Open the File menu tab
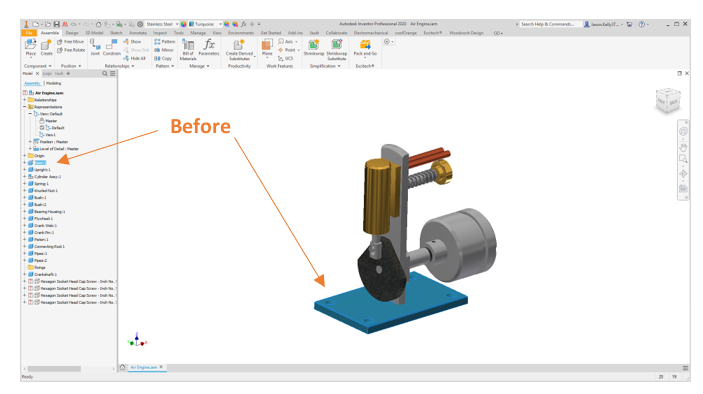The width and height of the screenshot is (703, 394). coord(29,33)
